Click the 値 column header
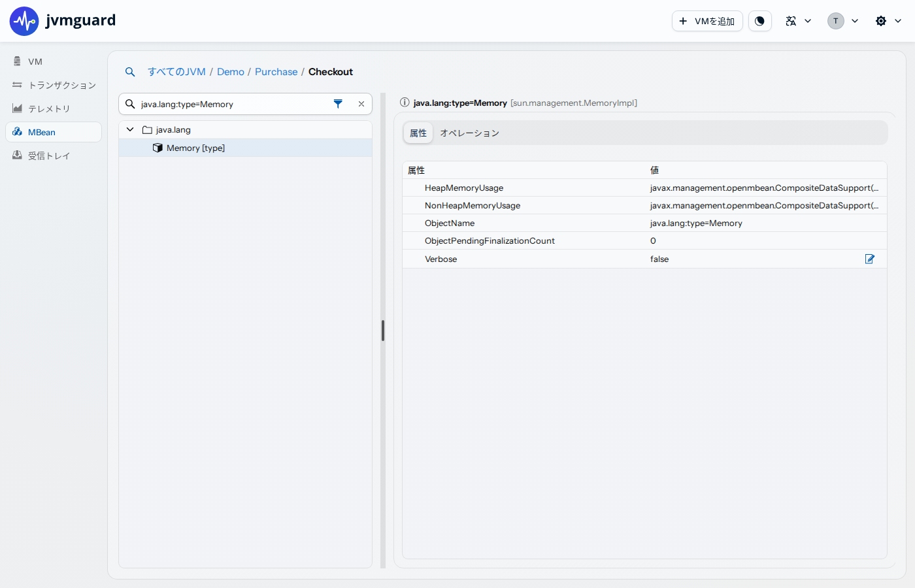This screenshot has height=588, width=915. click(x=654, y=170)
